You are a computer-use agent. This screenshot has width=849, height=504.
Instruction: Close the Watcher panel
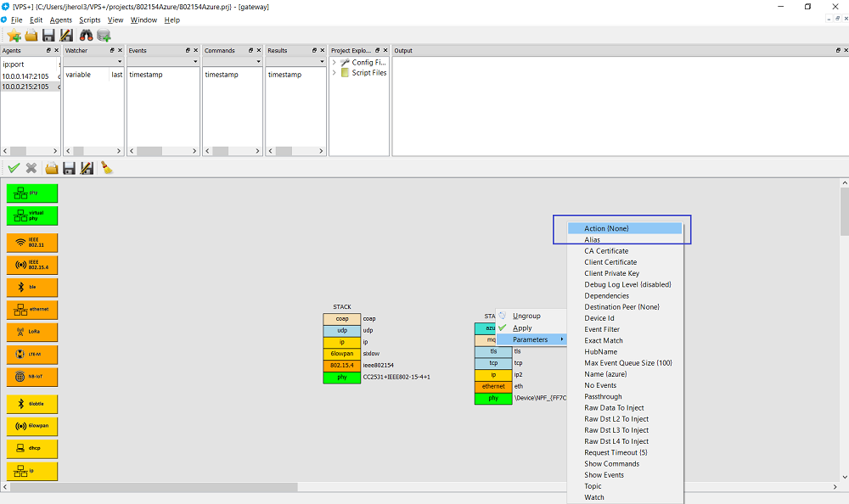point(119,51)
